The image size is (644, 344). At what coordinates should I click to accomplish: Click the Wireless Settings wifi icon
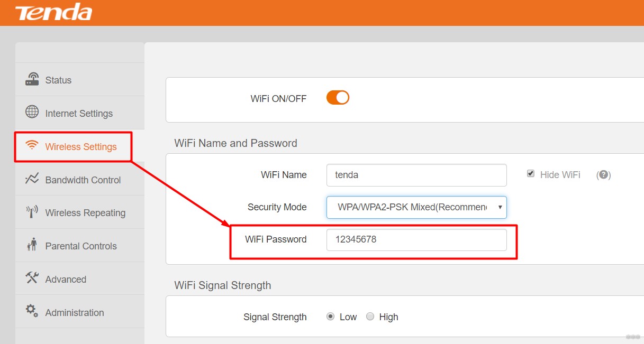coord(32,146)
